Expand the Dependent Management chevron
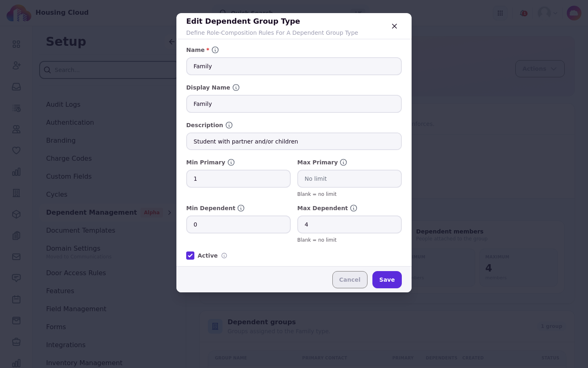Viewport: 588px width, 368px height. tap(169, 213)
